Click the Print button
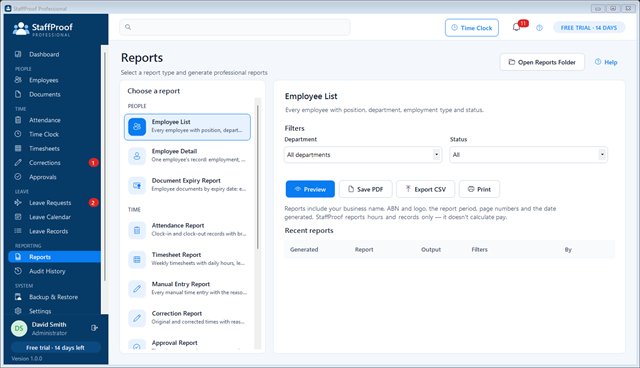Viewport: 640px width, 368px height. [479, 189]
